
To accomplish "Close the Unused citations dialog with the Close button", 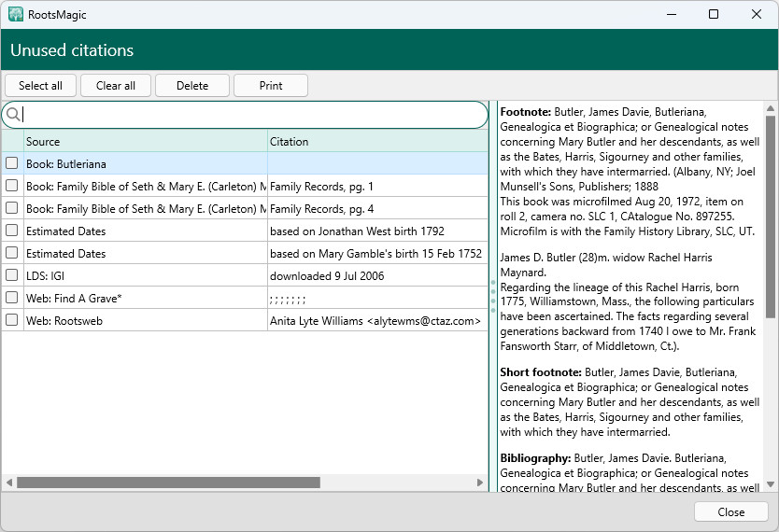I will [730, 511].
